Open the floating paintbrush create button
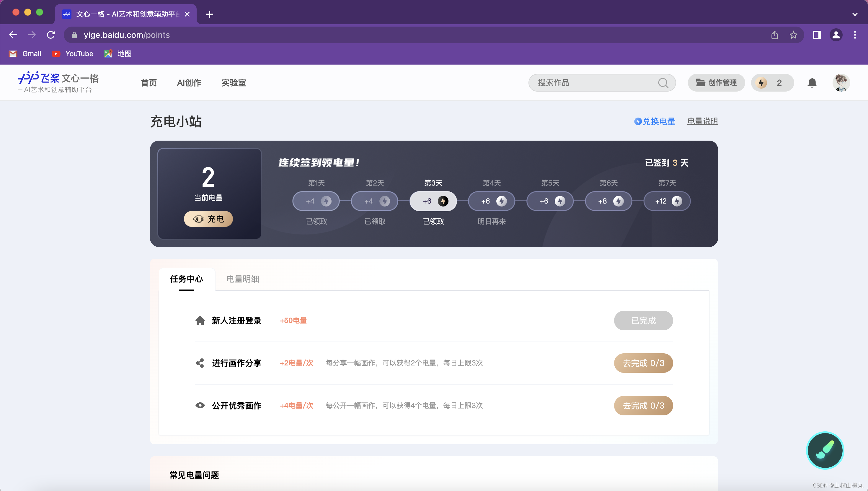The height and width of the screenshot is (491, 868). point(825,450)
